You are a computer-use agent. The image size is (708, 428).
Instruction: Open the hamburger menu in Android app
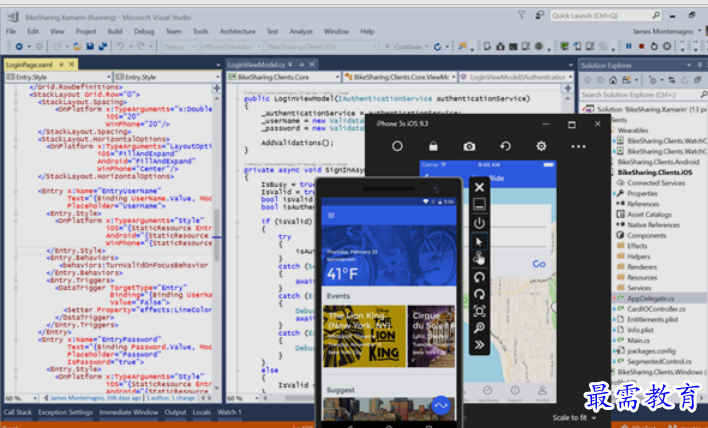tap(331, 215)
